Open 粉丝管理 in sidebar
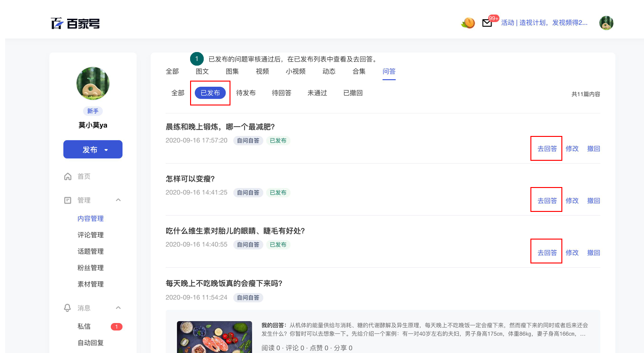 pyautogui.click(x=91, y=268)
